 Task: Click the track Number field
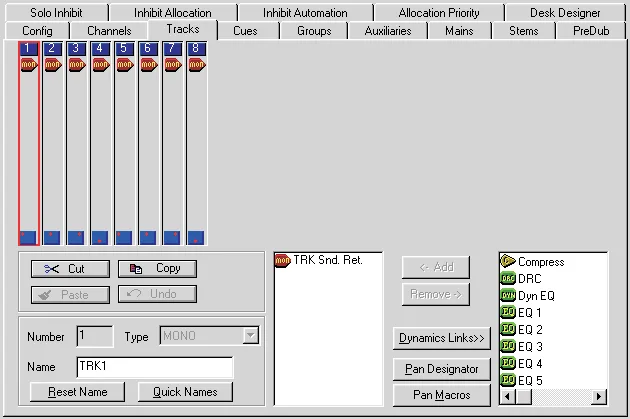[x=95, y=336]
